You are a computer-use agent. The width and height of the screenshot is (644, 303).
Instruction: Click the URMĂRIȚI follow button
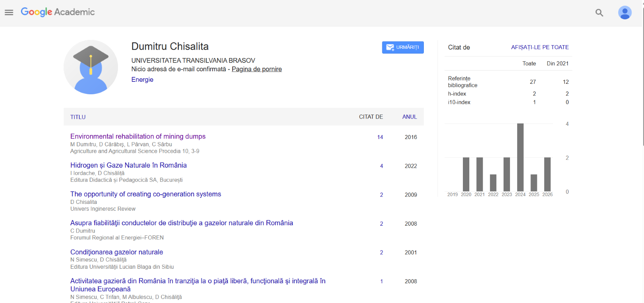[x=403, y=47]
